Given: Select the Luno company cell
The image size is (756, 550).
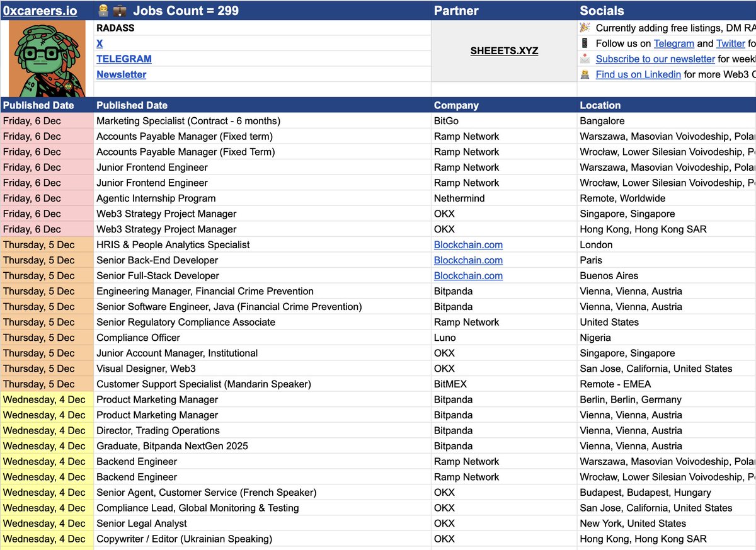Looking at the screenshot, I should [504, 338].
